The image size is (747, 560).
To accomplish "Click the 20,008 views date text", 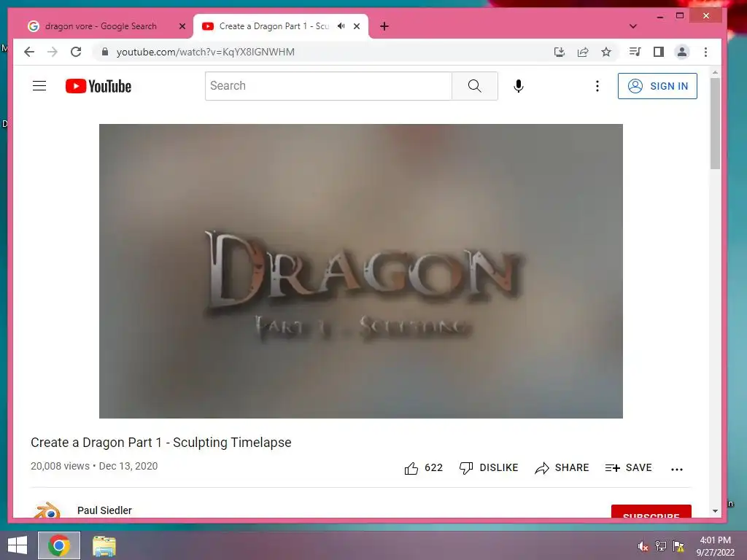I will click(x=94, y=466).
